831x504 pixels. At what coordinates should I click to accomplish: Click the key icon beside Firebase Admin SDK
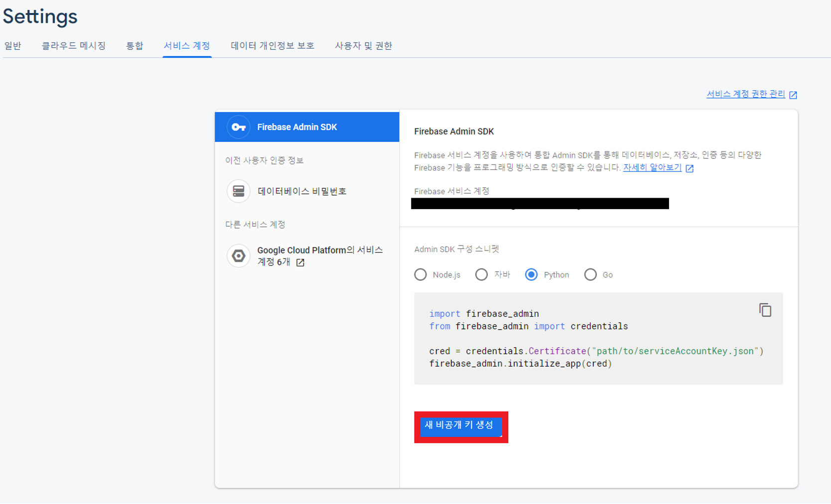[239, 127]
